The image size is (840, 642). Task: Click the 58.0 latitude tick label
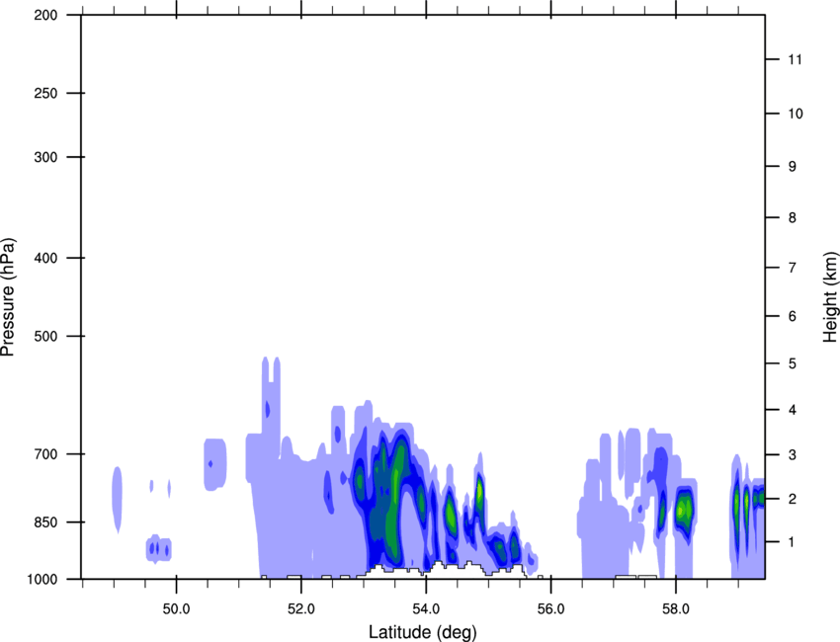[676, 609]
